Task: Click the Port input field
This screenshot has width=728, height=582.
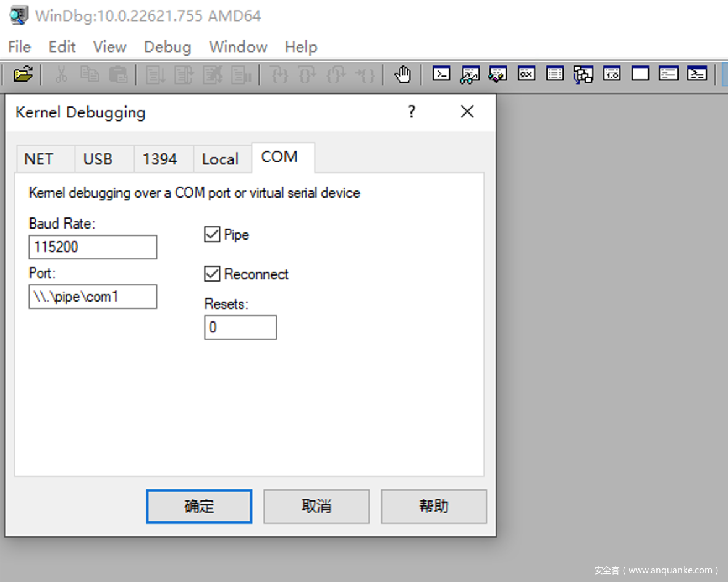Action: pos(93,297)
